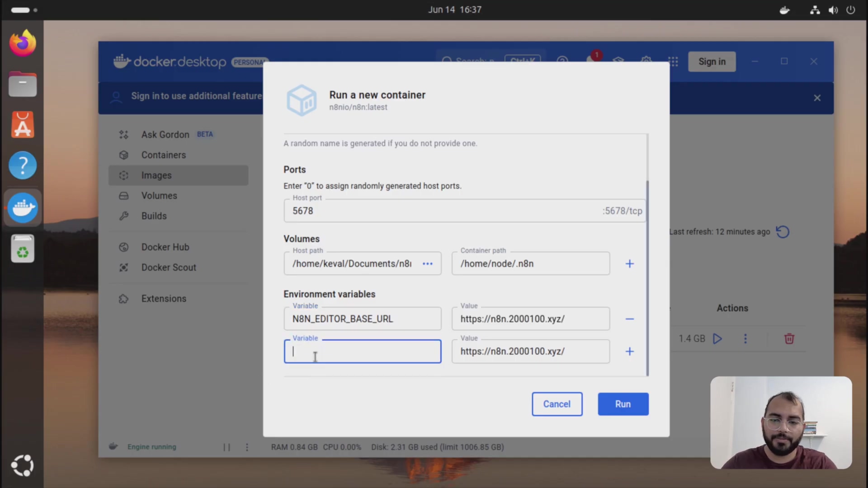Click the Docker whale tray icon
Image resolution: width=868 pixels, height=488 pixels.
(x=784, y=10)
